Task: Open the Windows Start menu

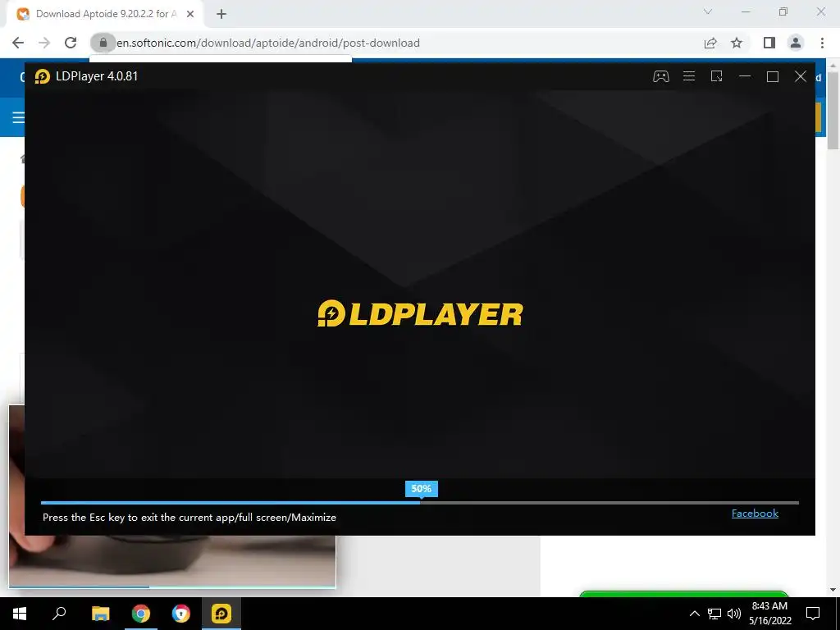Action: coord(20,613)
